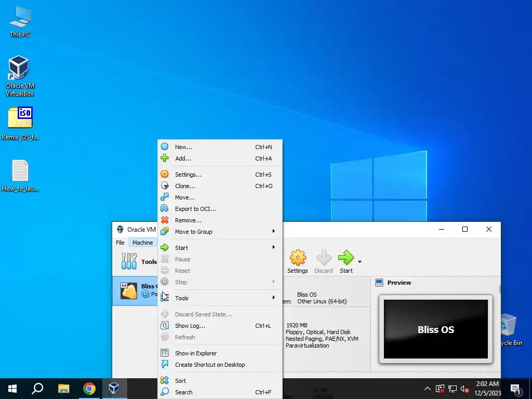The width and height of the screenshot is (532, 399).
Task: Open the notification center icon
Action: click(515, 389)
